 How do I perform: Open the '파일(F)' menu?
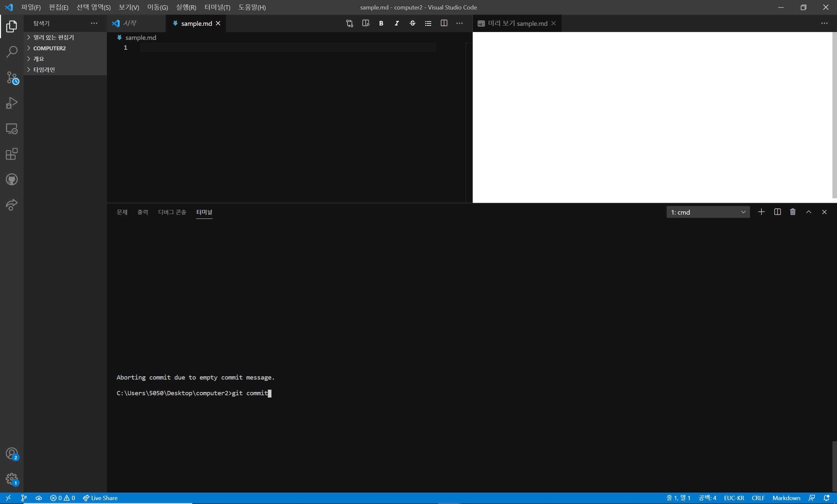click(31, 7)
